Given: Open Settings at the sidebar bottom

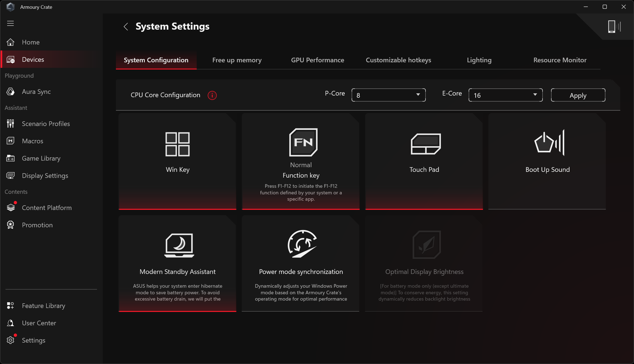Looking at the screenshot, I should (34, 340).
